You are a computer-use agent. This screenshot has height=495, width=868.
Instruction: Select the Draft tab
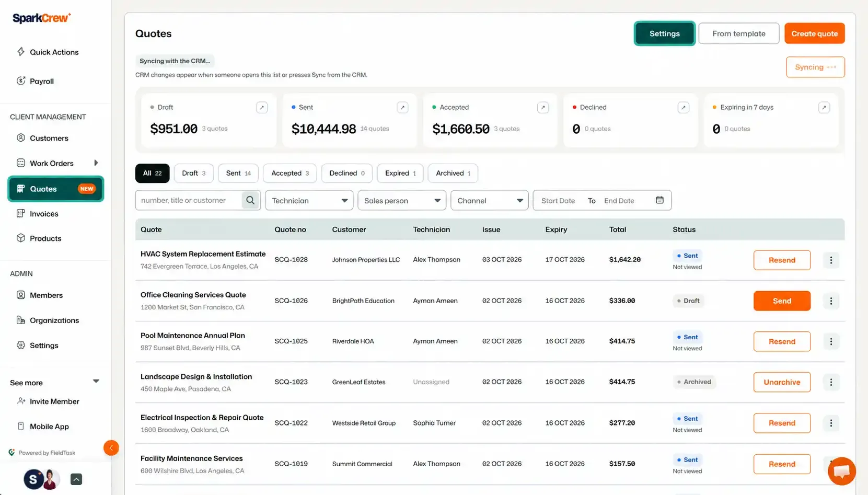click(194, 173)
